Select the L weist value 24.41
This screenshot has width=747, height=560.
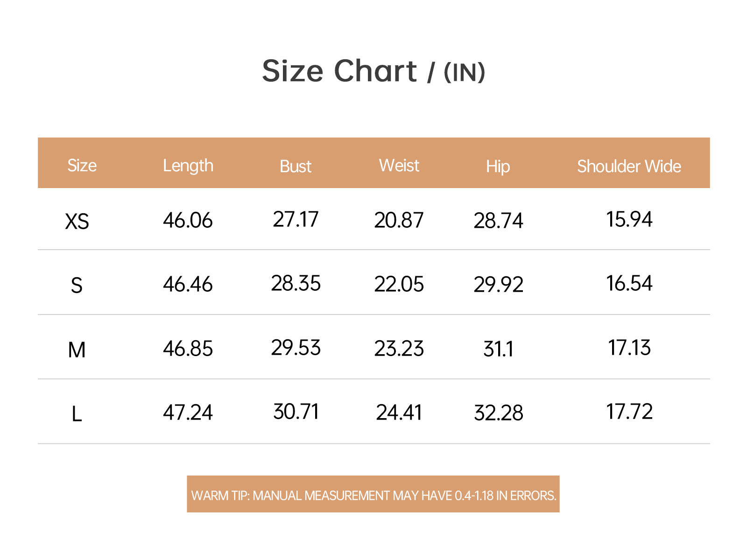399,413
